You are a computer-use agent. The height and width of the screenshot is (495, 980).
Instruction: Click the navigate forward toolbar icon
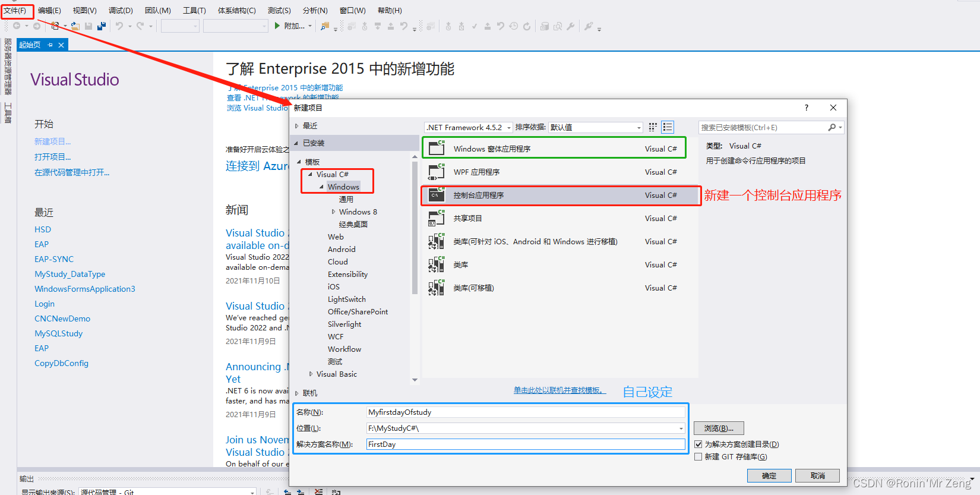(x=37, y=26)
